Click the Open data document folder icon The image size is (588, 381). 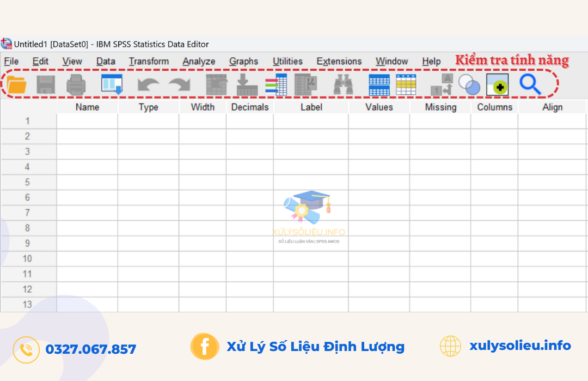click(16, 84)
